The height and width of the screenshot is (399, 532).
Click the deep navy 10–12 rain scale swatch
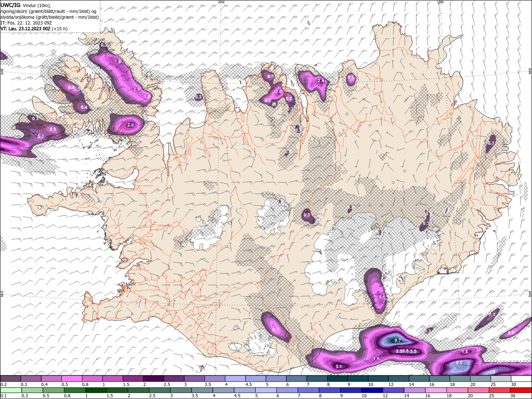pyautogui.click(x=372, y=390)
